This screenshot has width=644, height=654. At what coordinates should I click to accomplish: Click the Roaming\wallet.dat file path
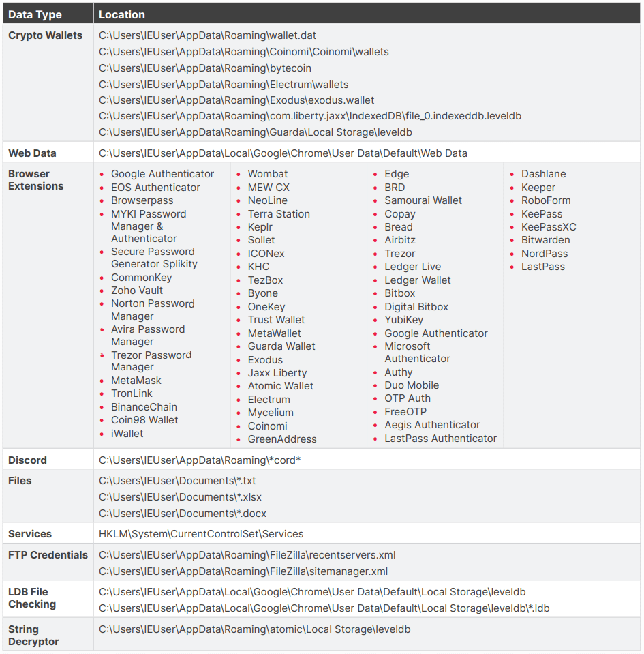(x=207, y=35)
